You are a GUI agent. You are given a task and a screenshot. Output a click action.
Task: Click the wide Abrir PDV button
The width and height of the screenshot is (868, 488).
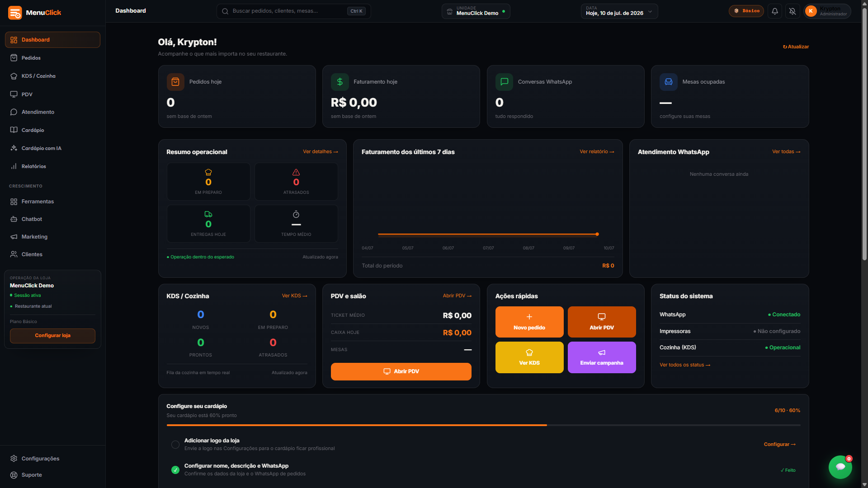(401, 371)
